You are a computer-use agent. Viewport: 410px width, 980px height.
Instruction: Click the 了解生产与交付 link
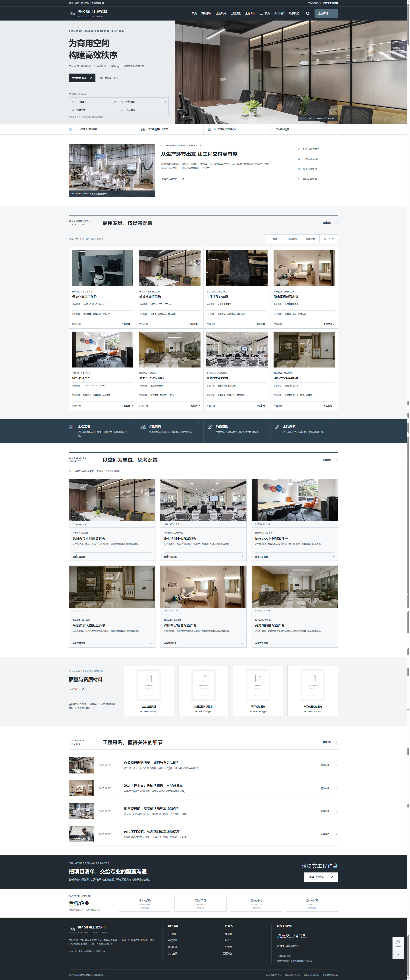tap(172, 179)
